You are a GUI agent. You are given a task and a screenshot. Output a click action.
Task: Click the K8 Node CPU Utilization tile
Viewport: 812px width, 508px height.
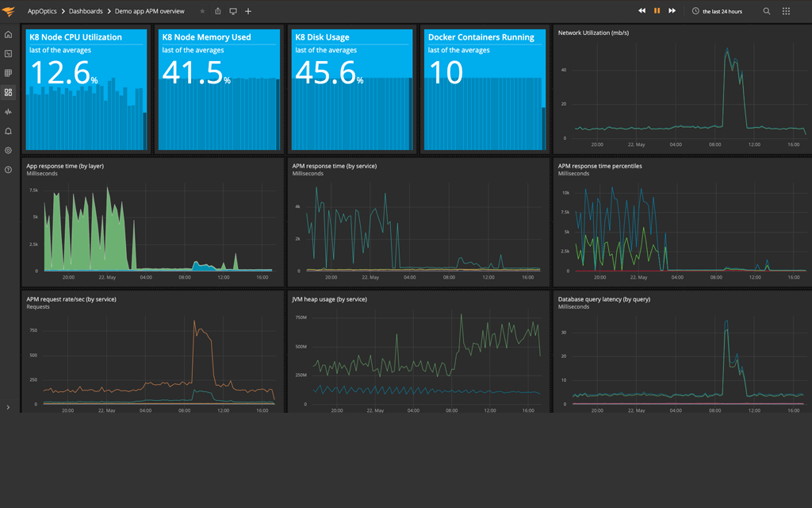(87, 90)
